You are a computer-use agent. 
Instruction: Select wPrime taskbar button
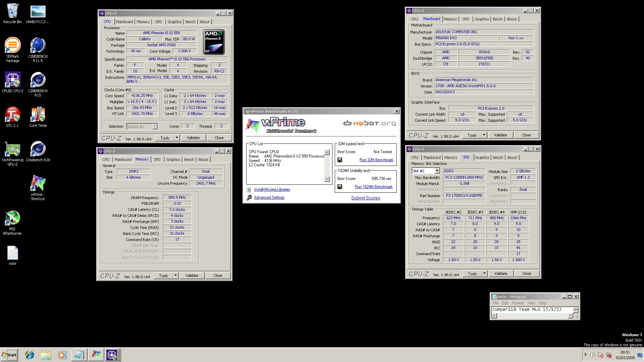pyautogui.click(x=96, y=355)
